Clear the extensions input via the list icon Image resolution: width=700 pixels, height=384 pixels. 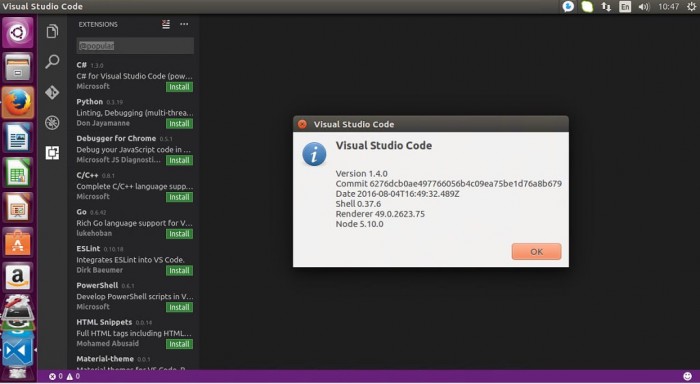pos(166,24)
